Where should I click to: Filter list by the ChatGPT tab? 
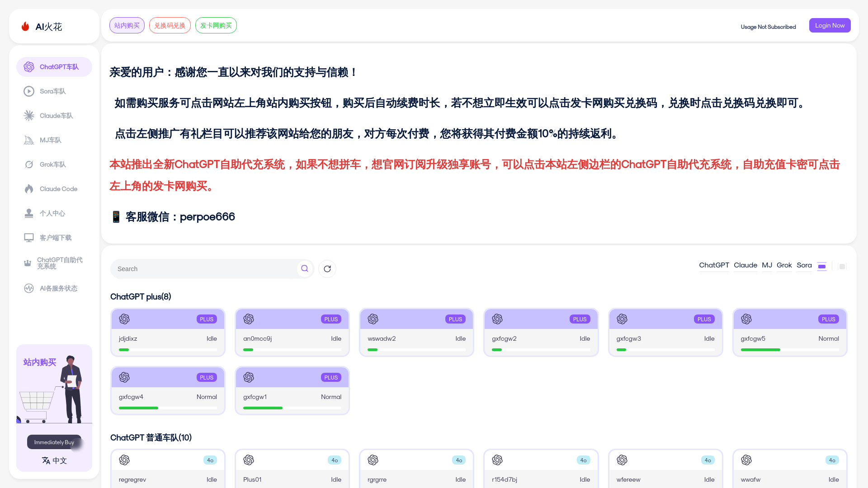click(x=714, y=265)
